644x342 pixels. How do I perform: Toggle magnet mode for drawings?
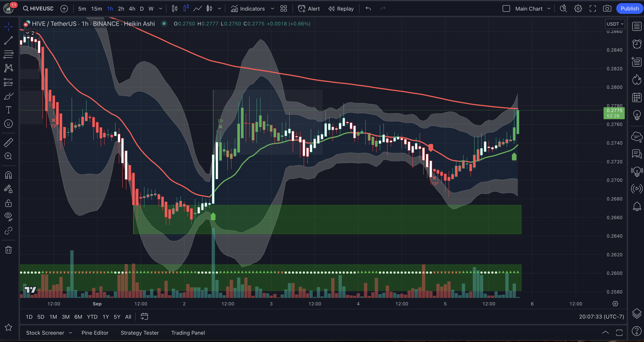tap(8, 175)
